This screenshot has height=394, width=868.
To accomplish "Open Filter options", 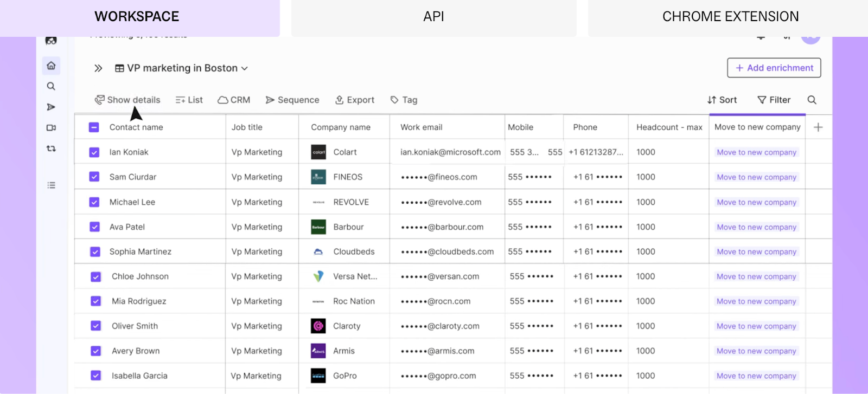I will click(x=774, y=100).
